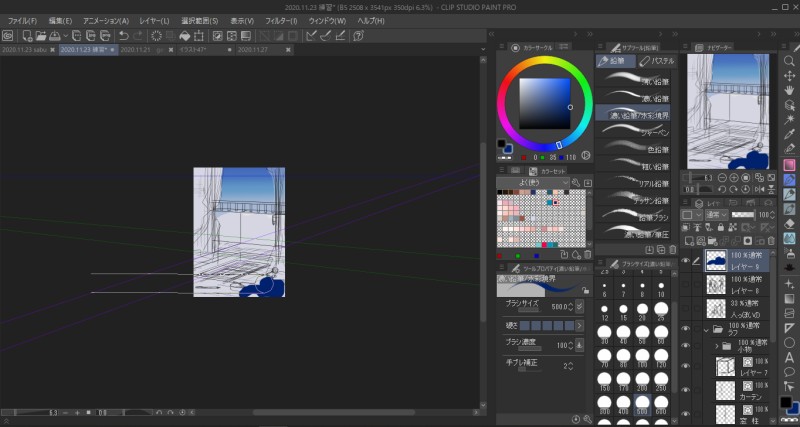Select the Auto select magic wand tool

(789, 120)
